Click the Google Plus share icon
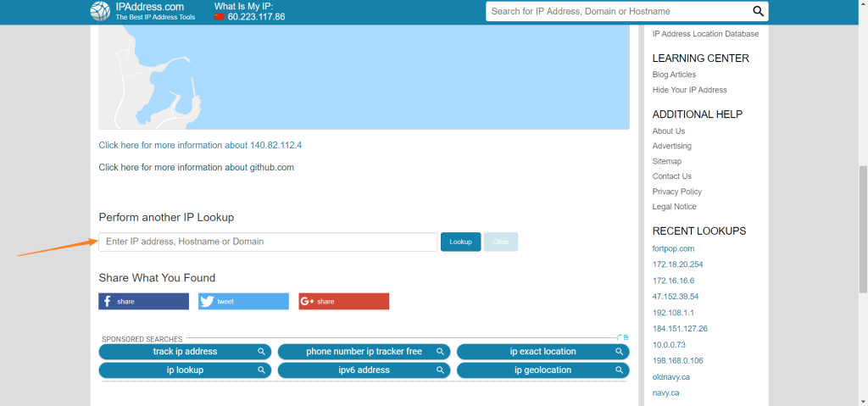Viewport: 868px width, 406px height. point(307,301)
